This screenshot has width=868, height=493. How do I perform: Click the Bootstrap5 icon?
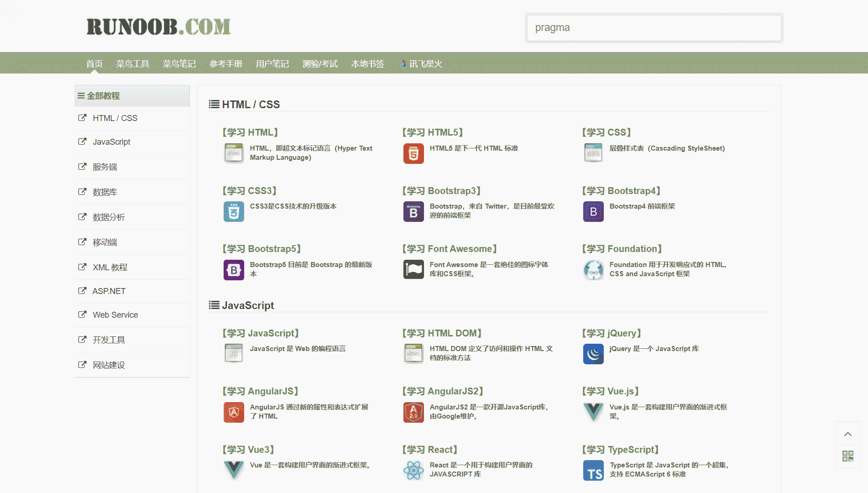(234, 270)
